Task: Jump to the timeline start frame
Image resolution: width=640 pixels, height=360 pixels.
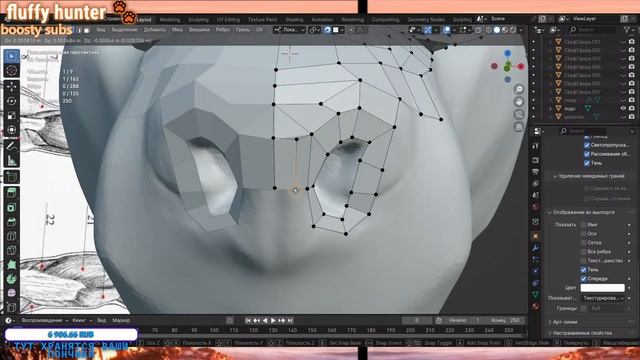Action: [x=248, y=321]
